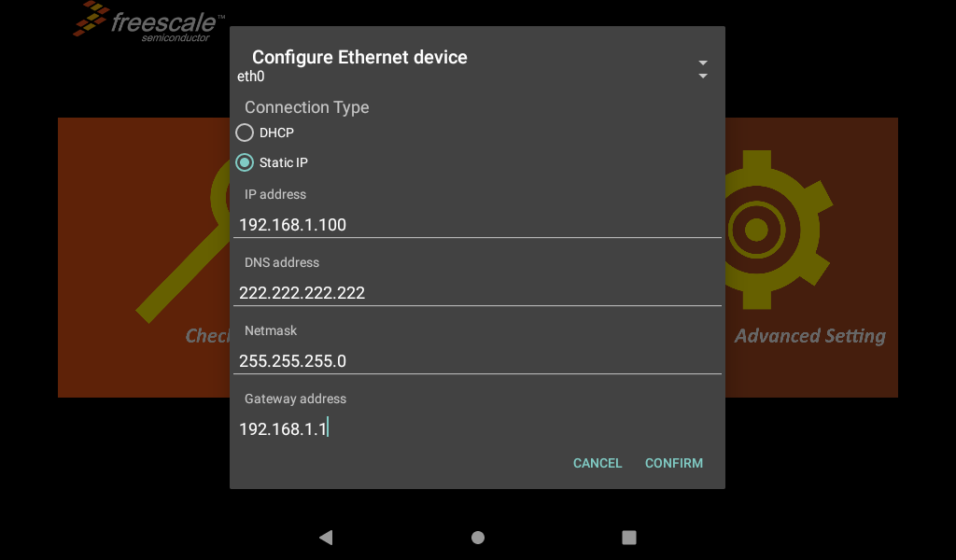Click the yellow gear Advanced Setting icon
Screen dimensions: 956x560
click(x=775, y=229)
